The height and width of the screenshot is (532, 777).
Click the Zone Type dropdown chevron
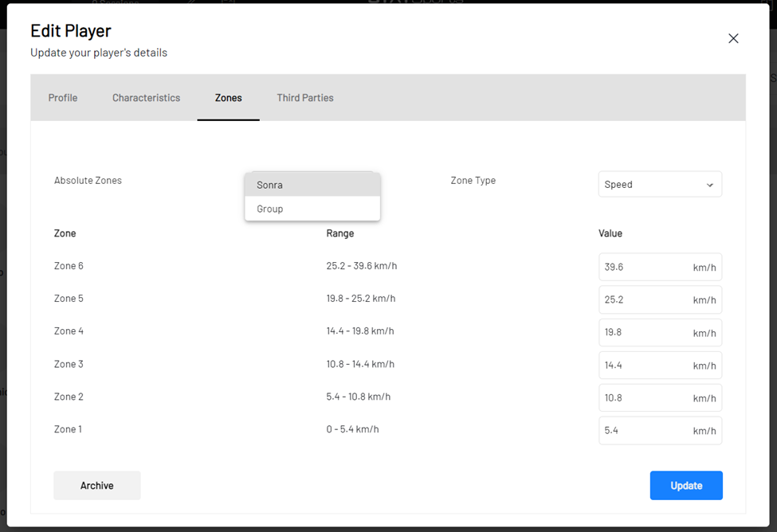tap(710, 185)
